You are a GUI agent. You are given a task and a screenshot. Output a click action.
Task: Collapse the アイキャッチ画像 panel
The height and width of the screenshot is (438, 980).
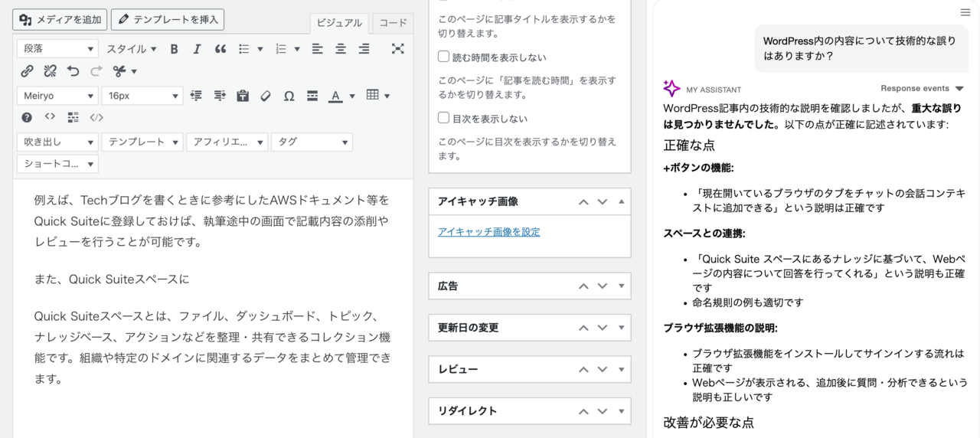click(621, 201)
